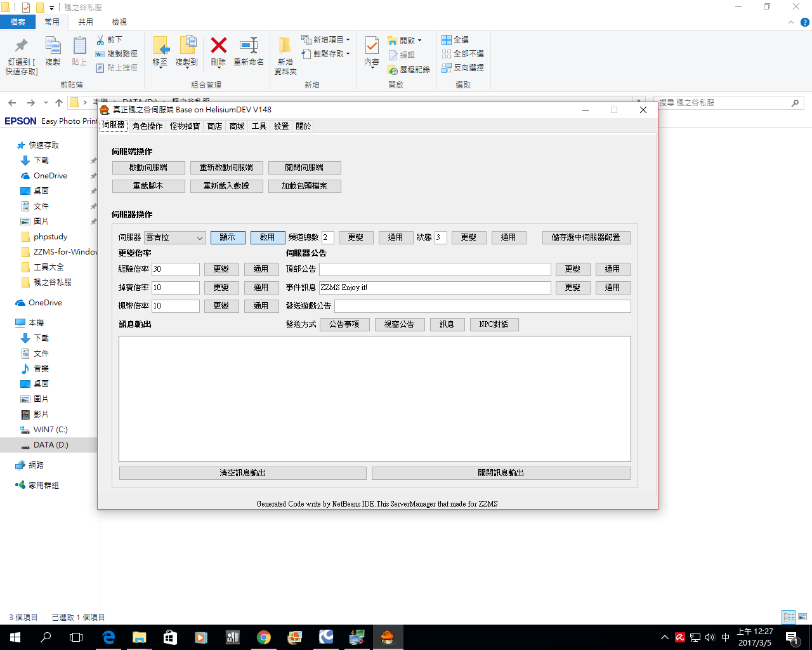The height and width of the screenshot is (650, 812).
Task: Open Edge browser from the taskbar
Action: (108, 637)
